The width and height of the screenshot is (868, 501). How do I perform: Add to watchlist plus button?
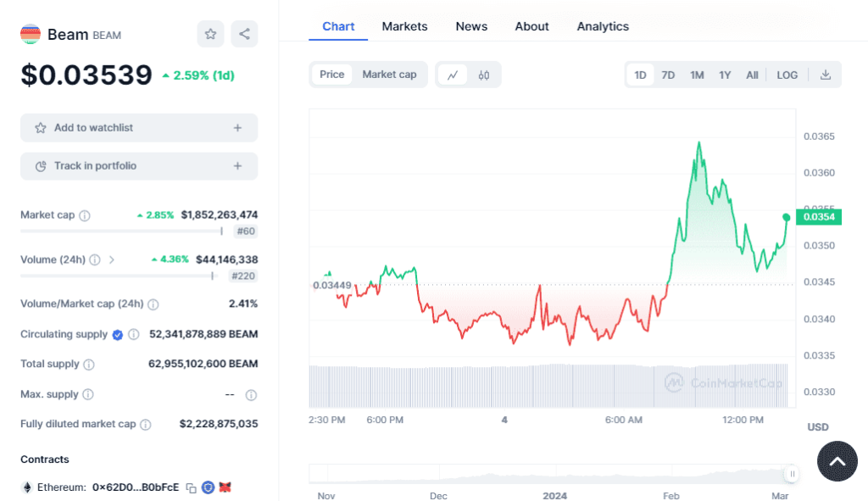tap(237, 128)
